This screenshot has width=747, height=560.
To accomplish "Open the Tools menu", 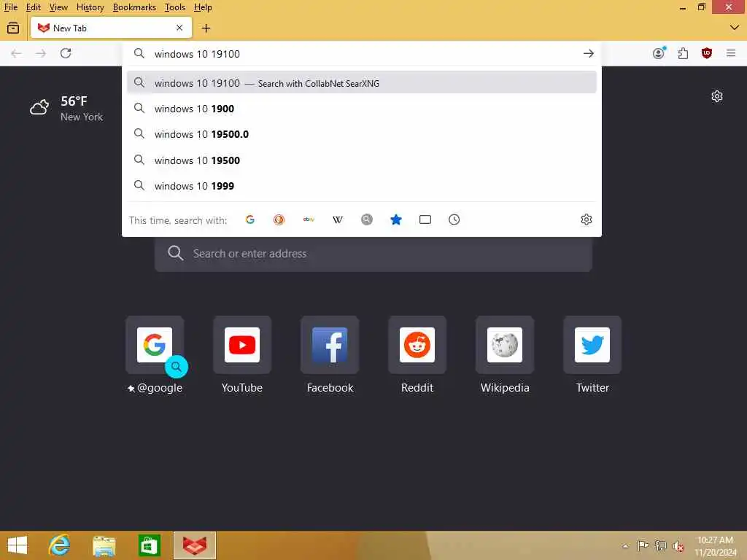I will (x=175, y=7).
